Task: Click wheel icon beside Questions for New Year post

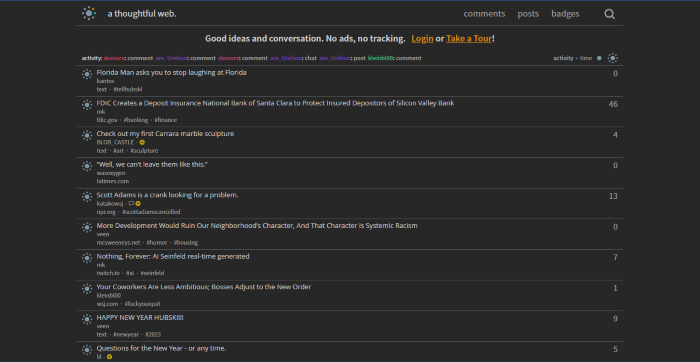Action: (87, 350)
